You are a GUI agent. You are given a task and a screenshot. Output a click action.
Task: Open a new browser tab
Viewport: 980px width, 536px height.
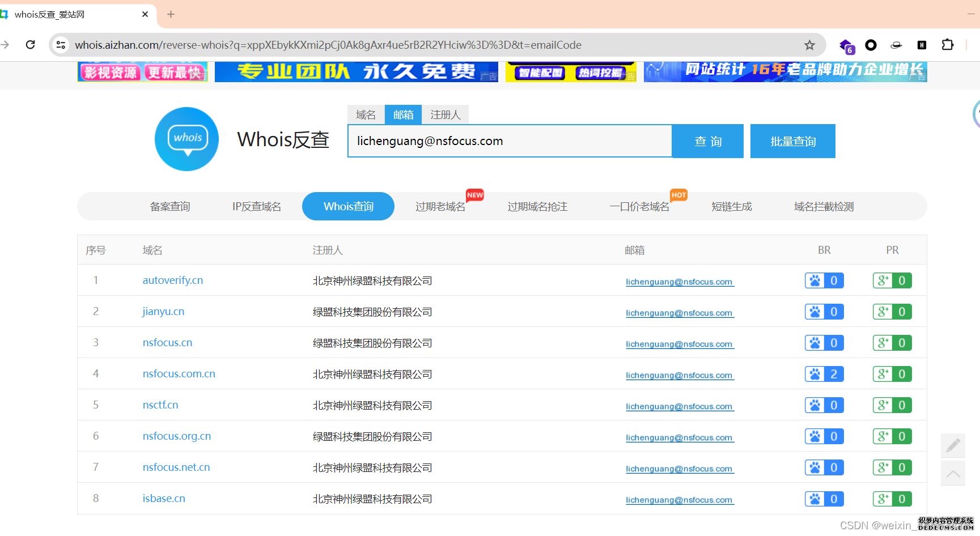pyautogui.click(x=171, y=14)
